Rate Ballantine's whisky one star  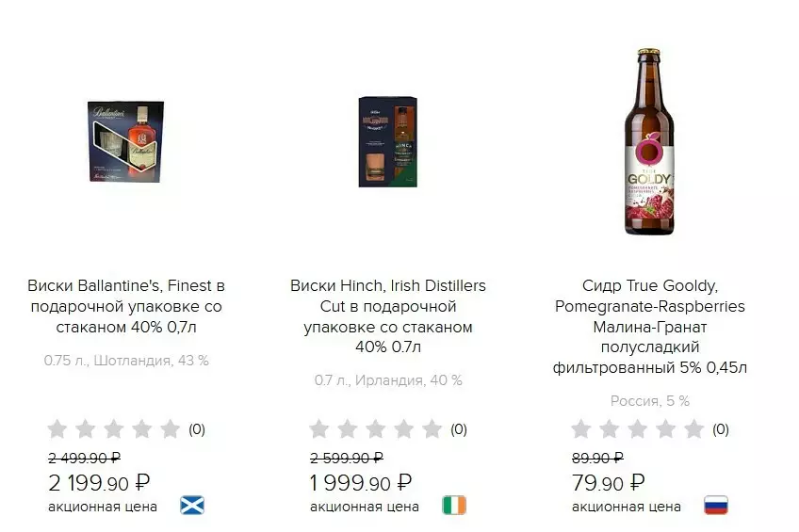[x=57, y=429]
